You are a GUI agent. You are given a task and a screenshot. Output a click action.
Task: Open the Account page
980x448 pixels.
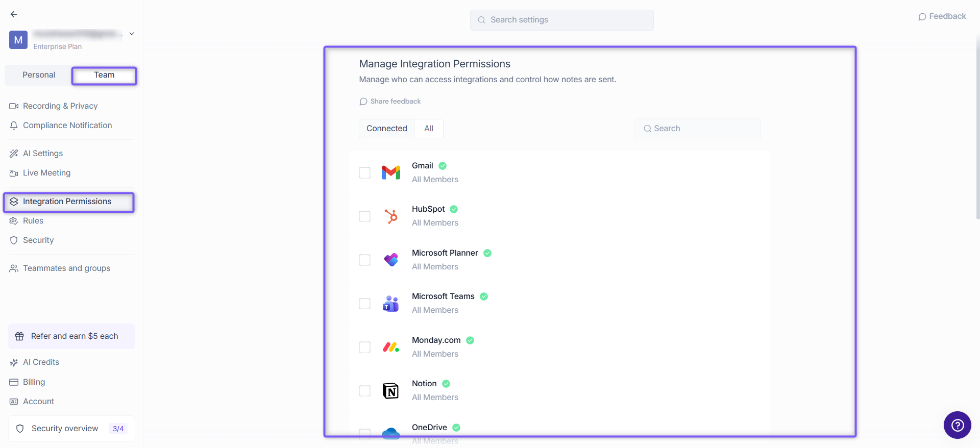(x=38, y=401)
